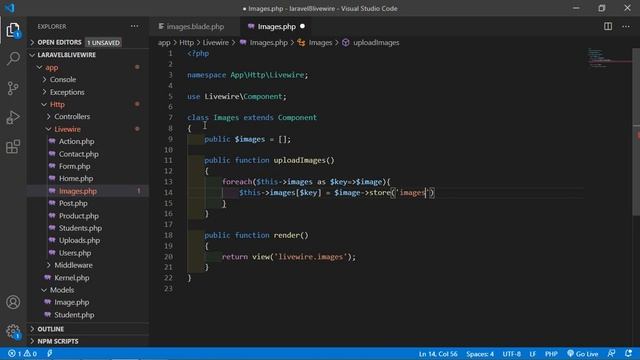Open the Explorer views ellipsis menu
The image size is (640, 360).
(134, 26)
